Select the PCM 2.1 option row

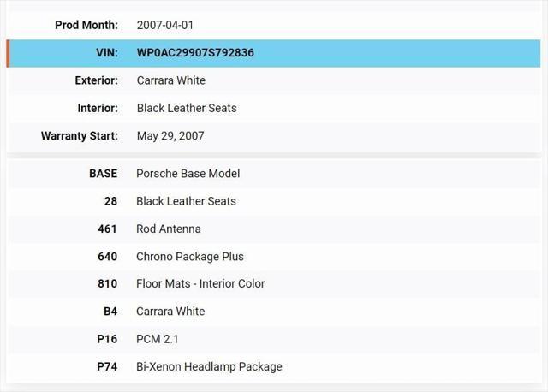(274, 339)
